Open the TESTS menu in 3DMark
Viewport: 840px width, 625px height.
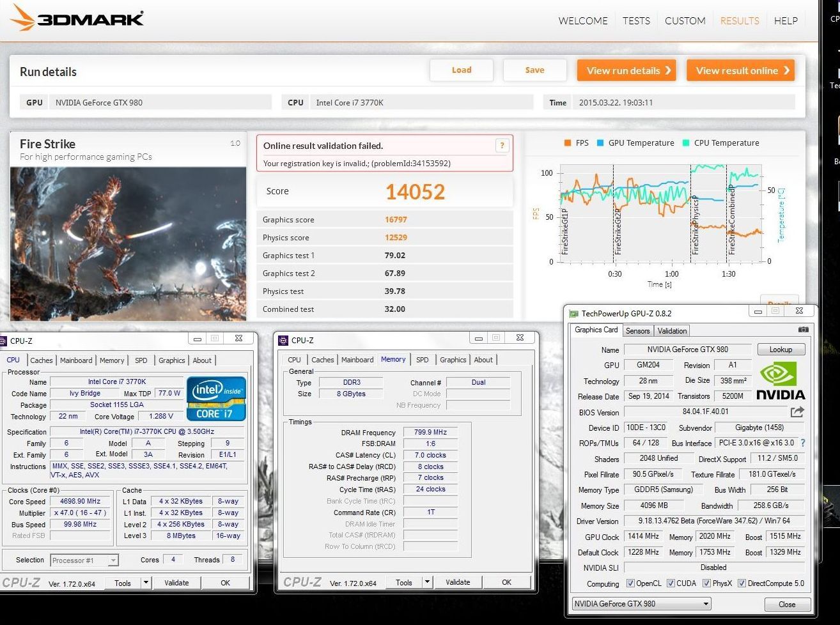(x=636, y=20)
